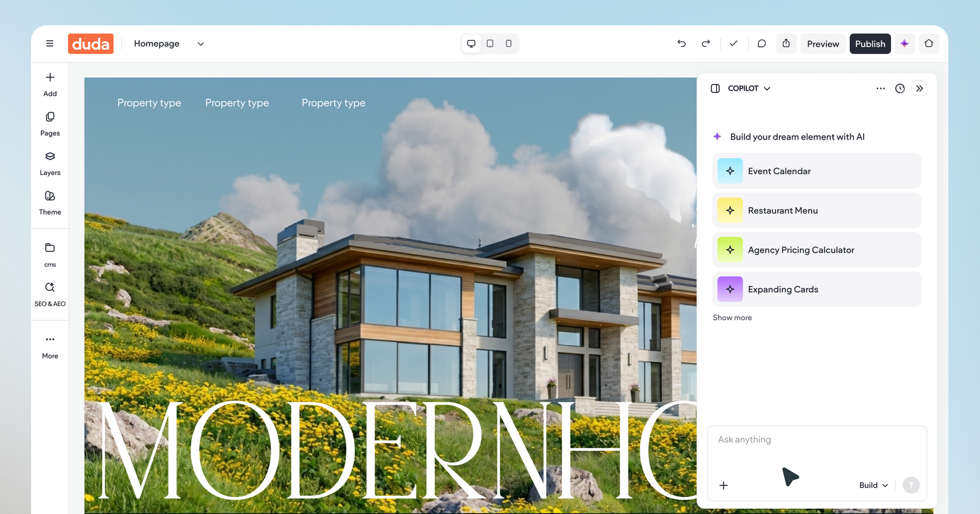Open the comments speech bubble icon
The height and width of the screenshot is (514, 980).
point(762,44)
